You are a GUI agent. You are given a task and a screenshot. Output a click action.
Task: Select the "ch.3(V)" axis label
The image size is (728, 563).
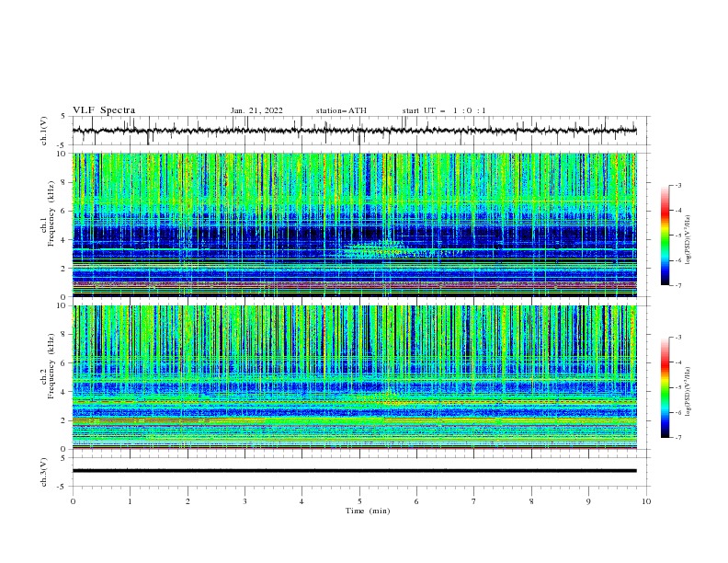(44, 472)
